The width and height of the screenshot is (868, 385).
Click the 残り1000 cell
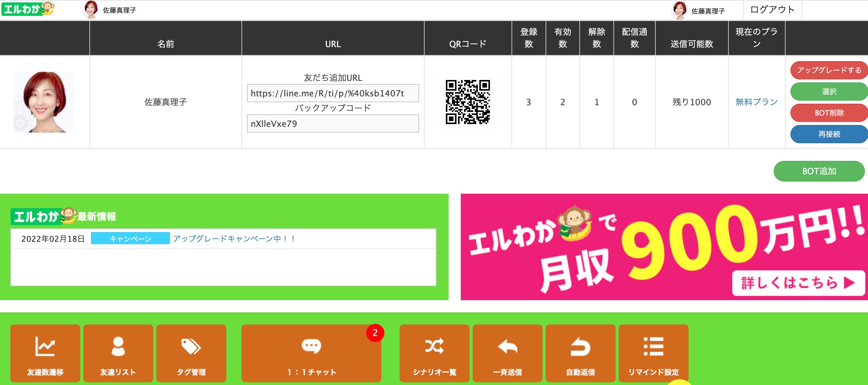coord(691,102)
